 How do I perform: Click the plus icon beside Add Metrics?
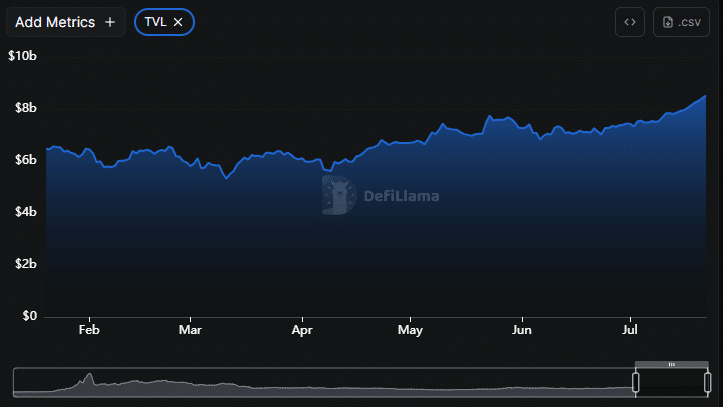[x=110, y=22]
